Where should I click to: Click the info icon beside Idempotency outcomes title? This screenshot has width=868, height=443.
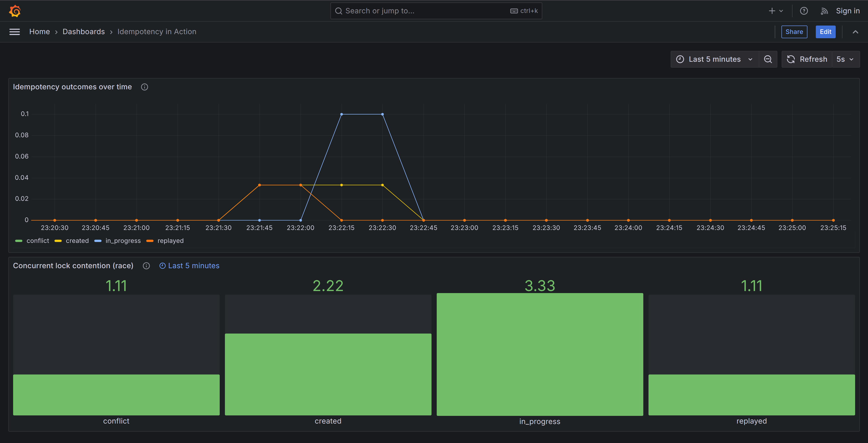[x=145, y=87]
